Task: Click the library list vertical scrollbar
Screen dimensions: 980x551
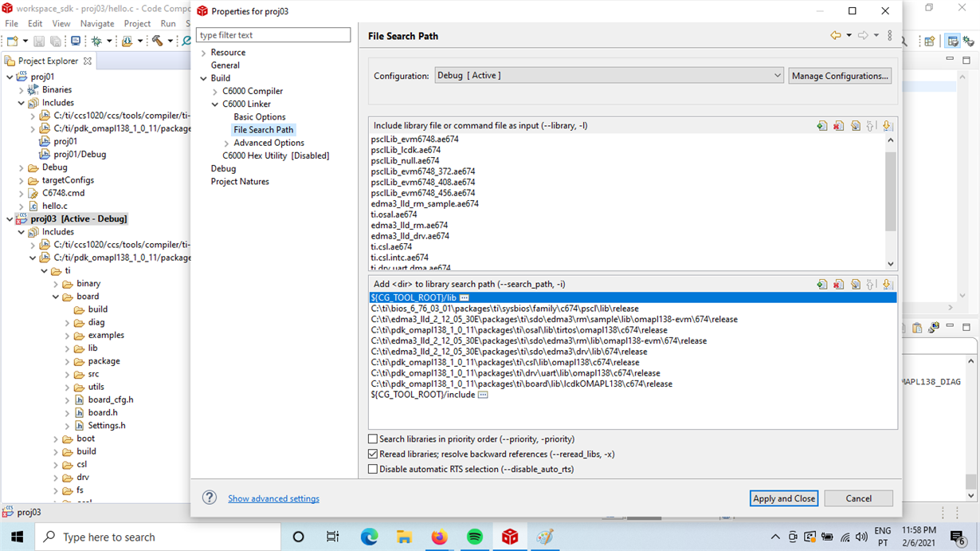Action: tap(891, 191)
